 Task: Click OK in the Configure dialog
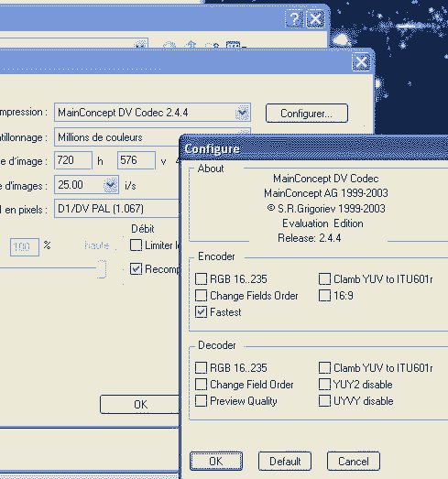216,461
